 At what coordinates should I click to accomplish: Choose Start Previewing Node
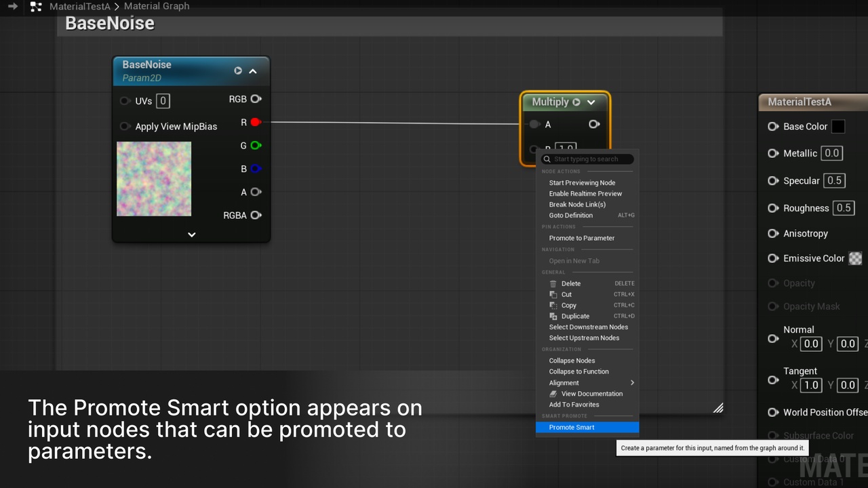[x=587, y=183]
